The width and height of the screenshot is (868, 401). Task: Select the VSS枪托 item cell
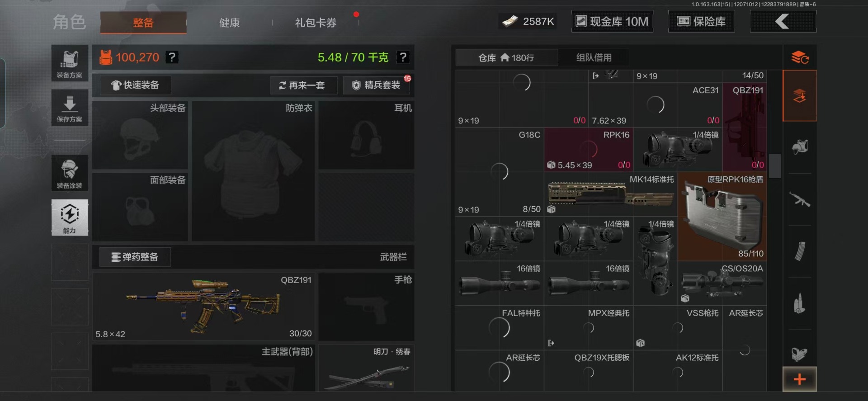[x=678, y=327]
